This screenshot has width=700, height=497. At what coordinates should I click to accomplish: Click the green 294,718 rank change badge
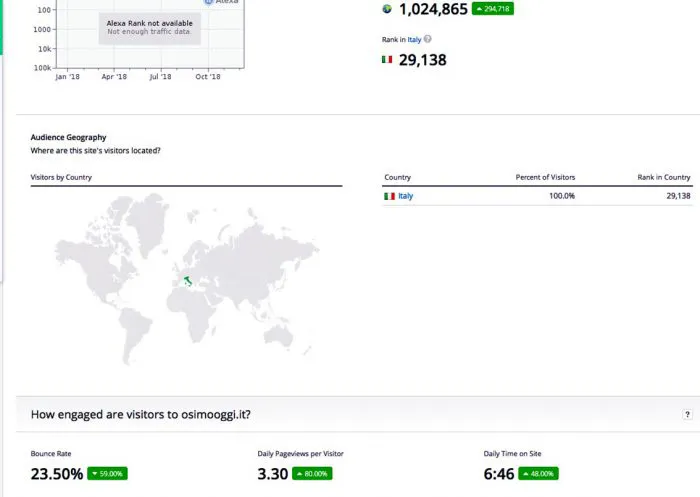492,8
